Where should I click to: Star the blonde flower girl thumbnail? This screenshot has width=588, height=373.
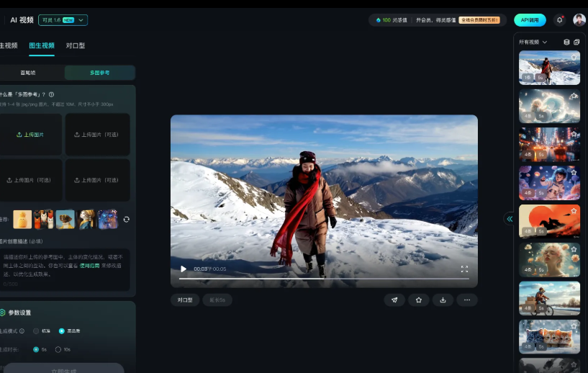click(574, 249)
